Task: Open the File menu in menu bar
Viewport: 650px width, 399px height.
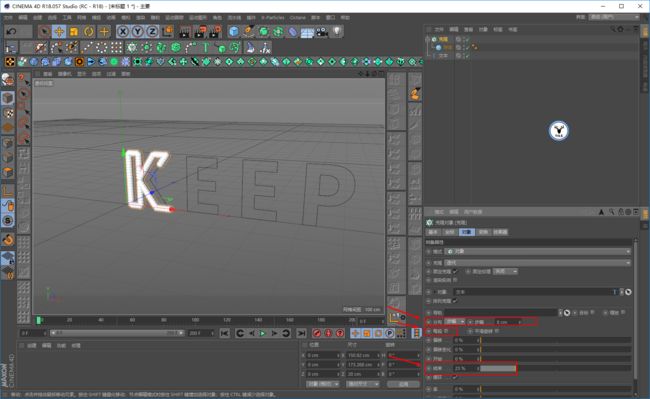Action: click(x=8, y=18)
